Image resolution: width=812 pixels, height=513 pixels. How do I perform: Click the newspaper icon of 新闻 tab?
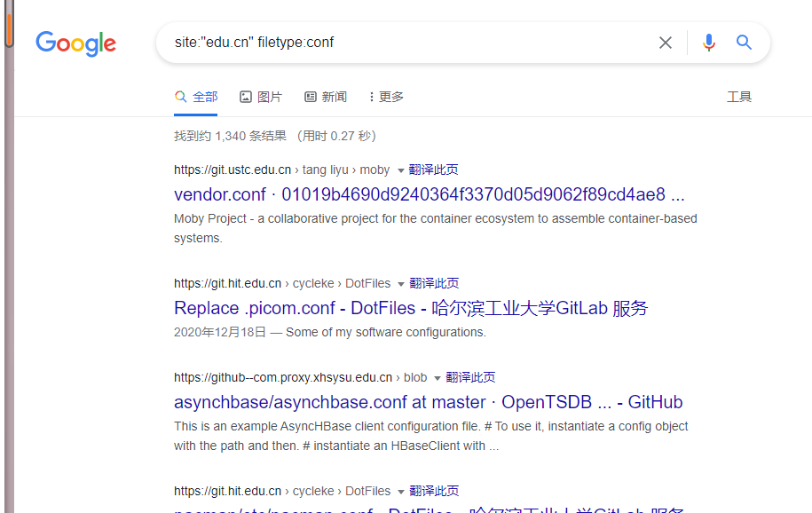(x=311, y=97)
